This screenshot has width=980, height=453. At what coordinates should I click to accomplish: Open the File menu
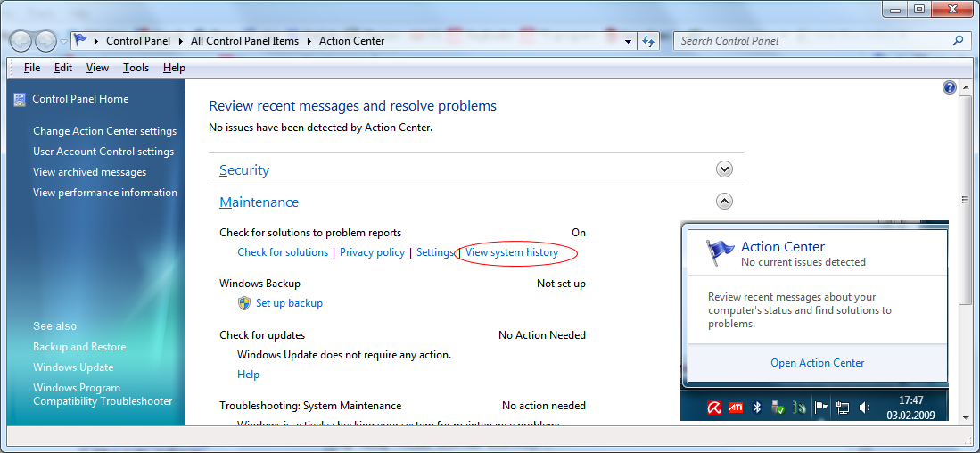[x=32, y=68]
